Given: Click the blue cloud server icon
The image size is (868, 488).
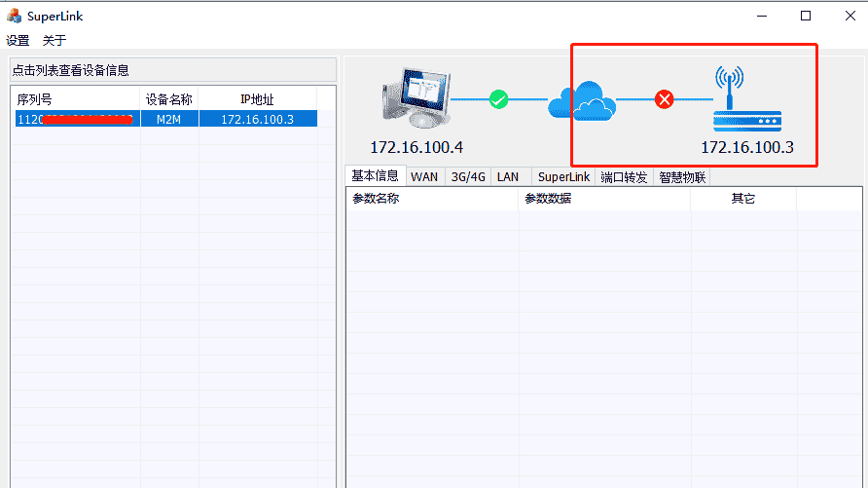Looking at the screenshot, I should pyautogui.click(x=581, y=99).
